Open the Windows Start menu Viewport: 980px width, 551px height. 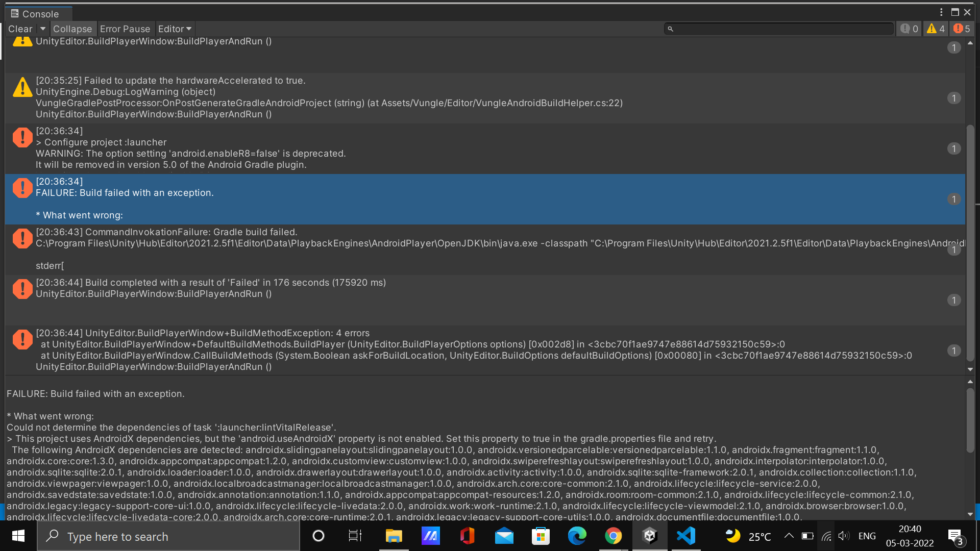[18, 536]
